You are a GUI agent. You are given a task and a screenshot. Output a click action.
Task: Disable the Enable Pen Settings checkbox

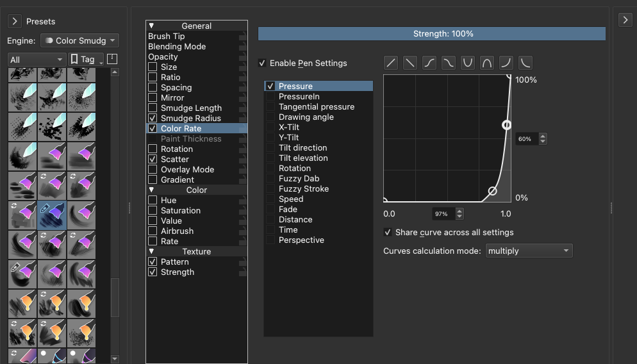click(x=262, y=63)
